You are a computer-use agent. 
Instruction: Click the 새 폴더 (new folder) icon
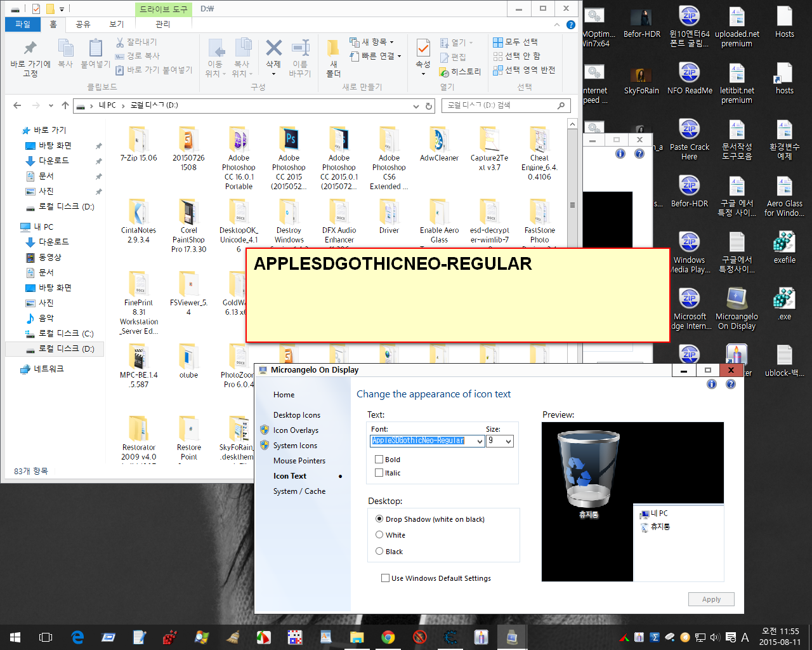334,58
